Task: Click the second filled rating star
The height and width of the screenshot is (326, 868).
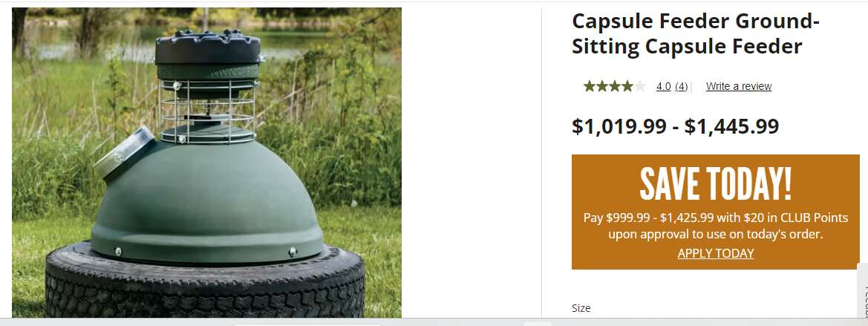Action: coord(601,86)
